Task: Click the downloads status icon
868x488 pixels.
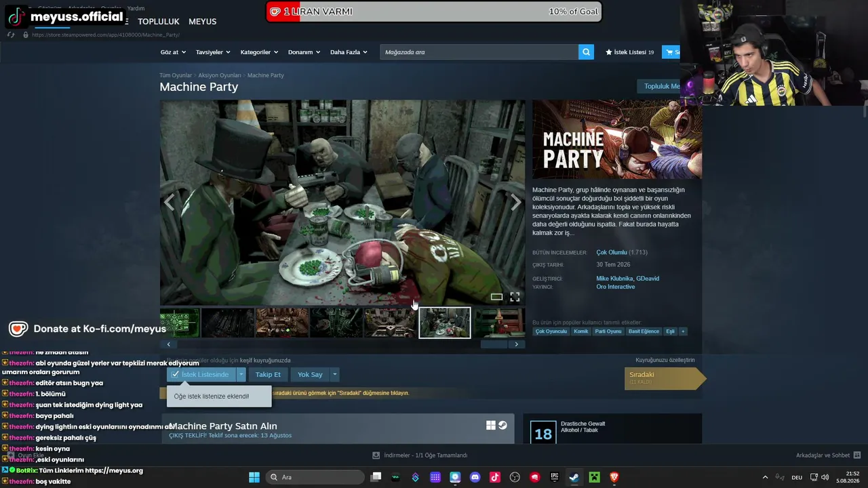Action: (376, 455)
